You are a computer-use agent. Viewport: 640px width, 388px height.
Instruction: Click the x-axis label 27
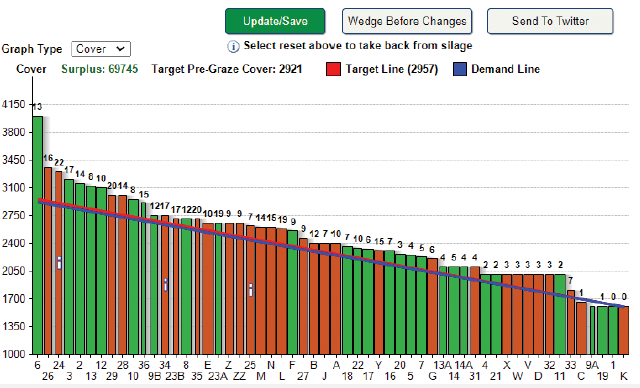pos(302,376)
